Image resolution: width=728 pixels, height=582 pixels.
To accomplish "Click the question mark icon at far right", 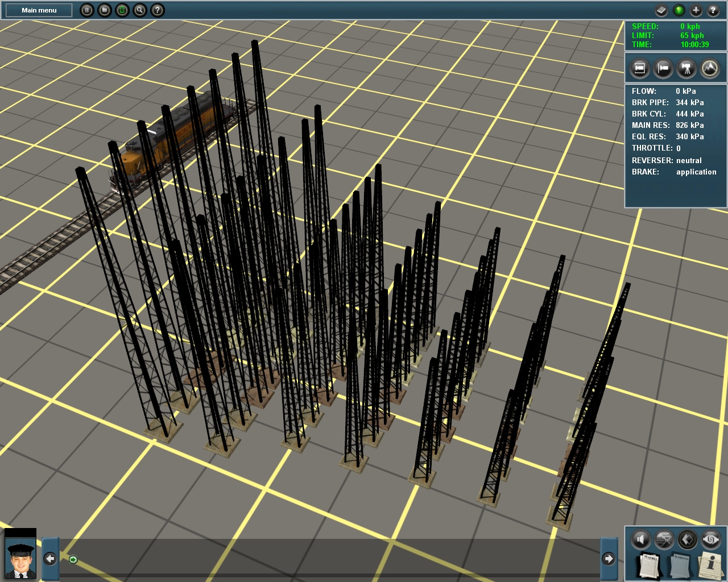I will 713,10.
